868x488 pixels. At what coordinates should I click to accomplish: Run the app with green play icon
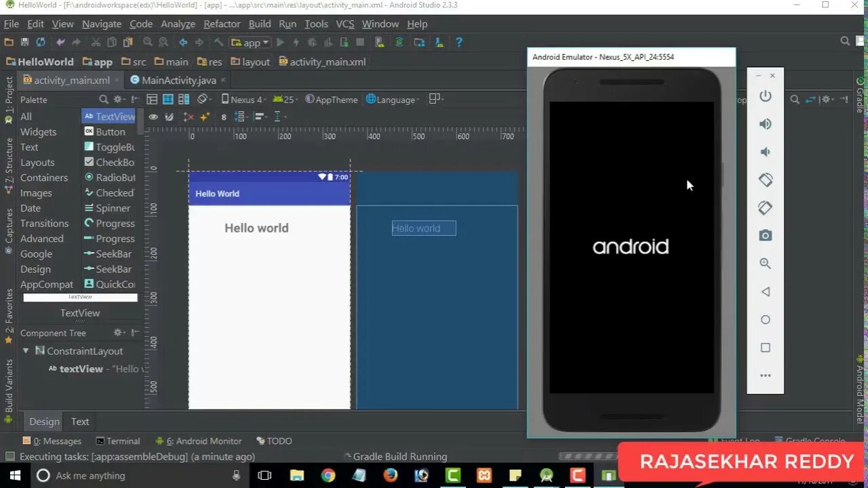(x=280, y=42)
